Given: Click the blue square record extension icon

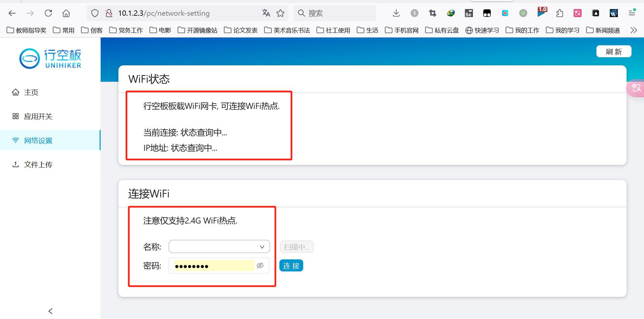Looking at the screenshot, I should [x=505, y=13].
